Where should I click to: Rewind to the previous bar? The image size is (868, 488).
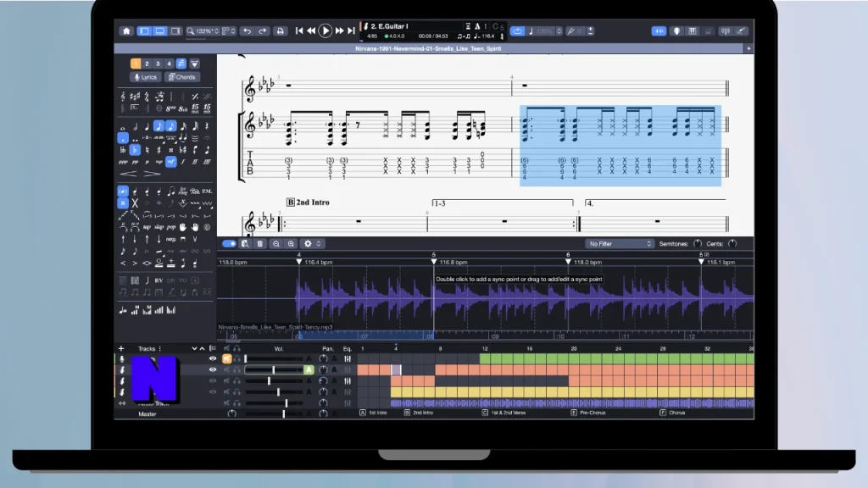tap(311, 31)
